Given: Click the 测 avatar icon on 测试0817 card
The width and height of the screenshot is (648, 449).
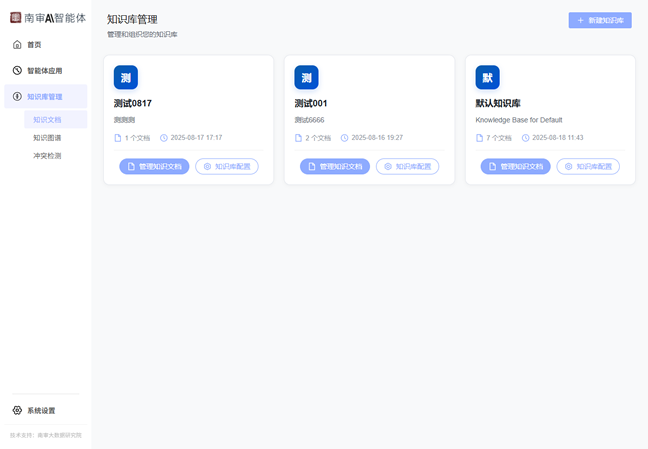Looking at the screenshot, I should point(126,77).
